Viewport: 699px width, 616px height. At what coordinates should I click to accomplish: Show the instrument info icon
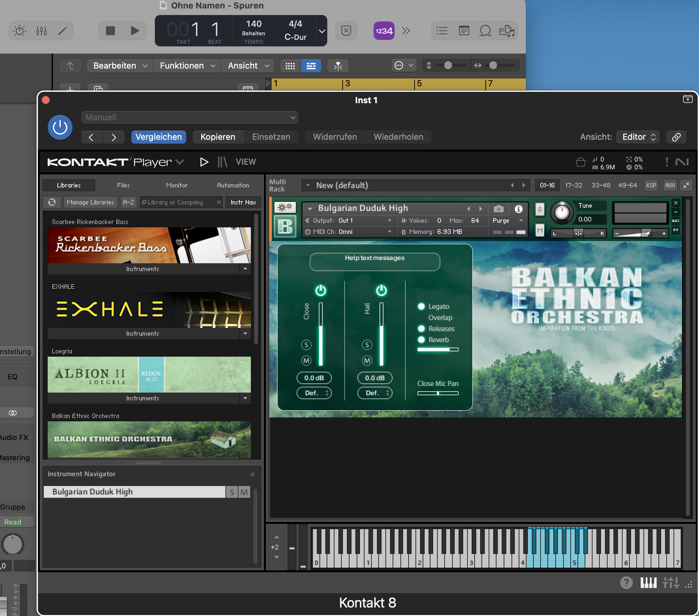click(x=518, y=209)
